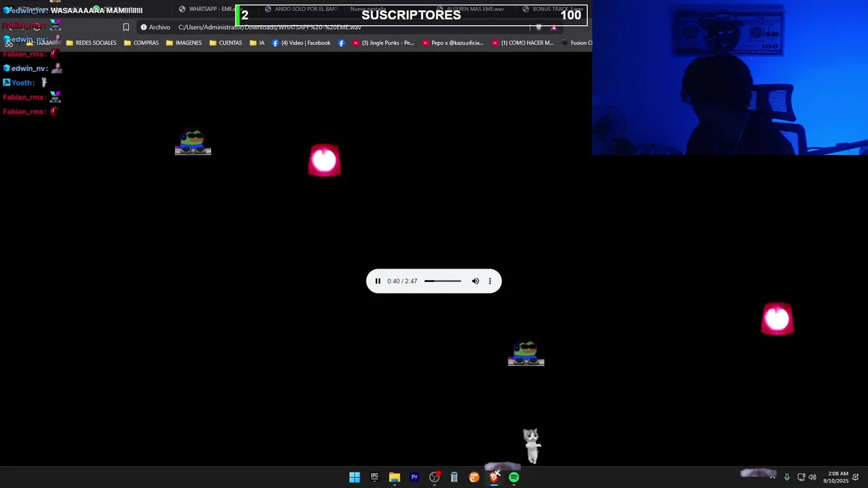Open OBS Studio from the taskbar

434,477
